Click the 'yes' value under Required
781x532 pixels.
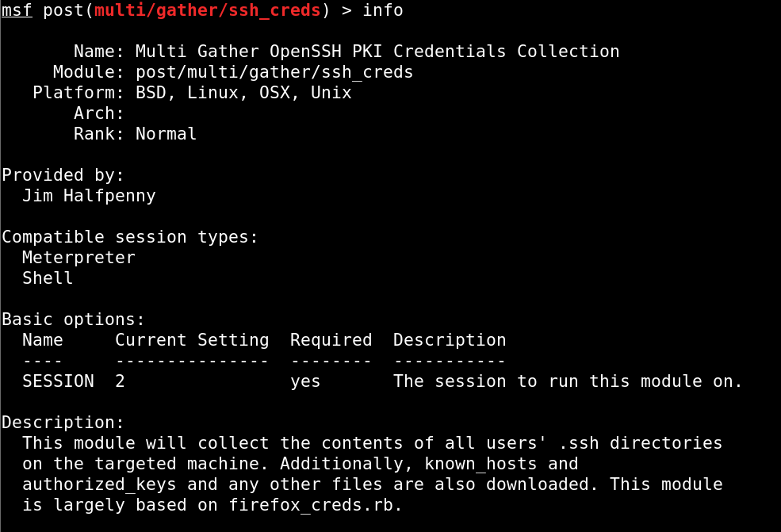click(305, 381)
